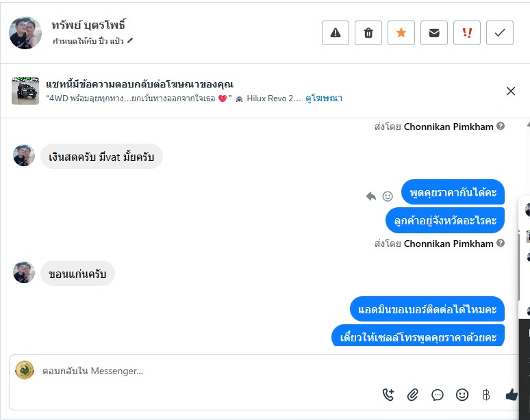Toggle the orange star follow-up flag
Screen dimensions: 530x420
(401, 33)
